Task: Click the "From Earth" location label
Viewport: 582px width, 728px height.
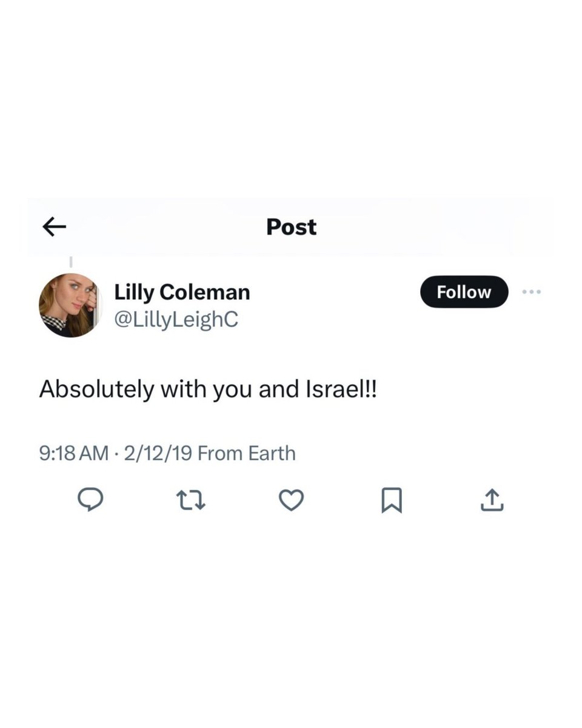Action: [x=247, y=453]
